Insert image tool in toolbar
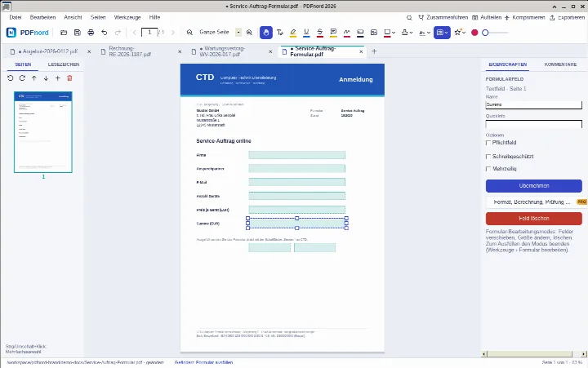The width and height of the screenshot is (588, 368). click(x=374, y=33)
